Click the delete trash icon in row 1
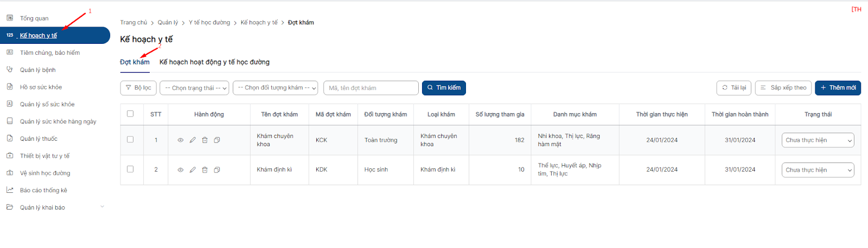 pos(205,140)
